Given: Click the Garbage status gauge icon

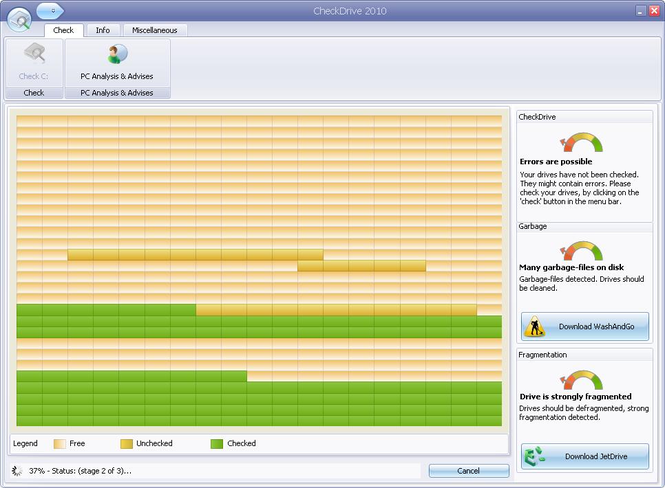Looking at the screenshot, I should [581, 251].
